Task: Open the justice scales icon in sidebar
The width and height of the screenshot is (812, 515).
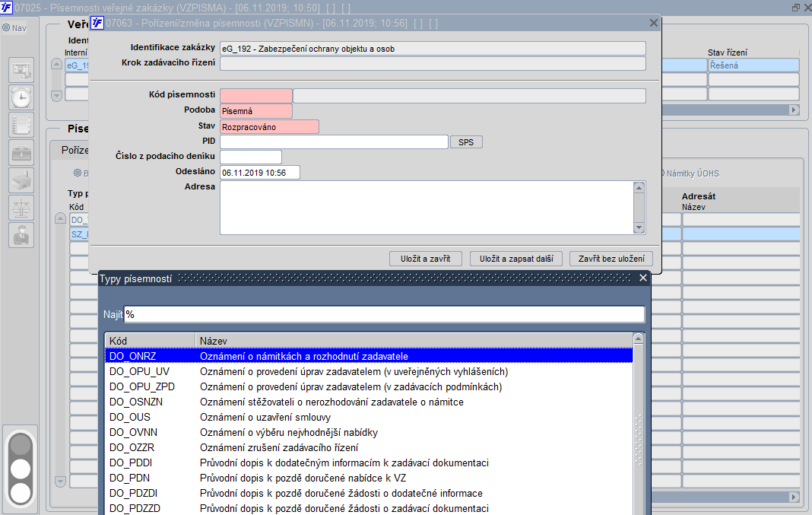Action: 21,208
